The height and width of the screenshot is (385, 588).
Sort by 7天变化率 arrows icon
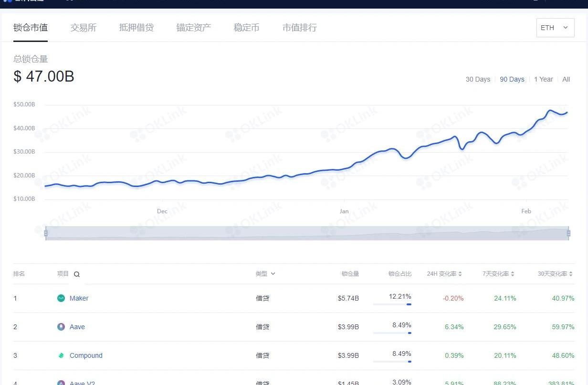coord(513,274)
